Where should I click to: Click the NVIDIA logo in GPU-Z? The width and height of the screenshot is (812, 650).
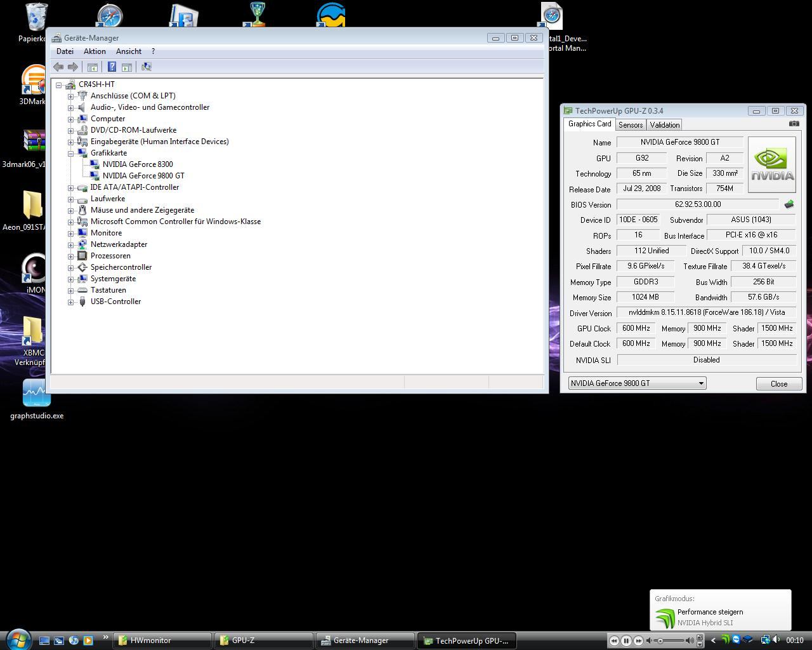(x=772, y=164)
